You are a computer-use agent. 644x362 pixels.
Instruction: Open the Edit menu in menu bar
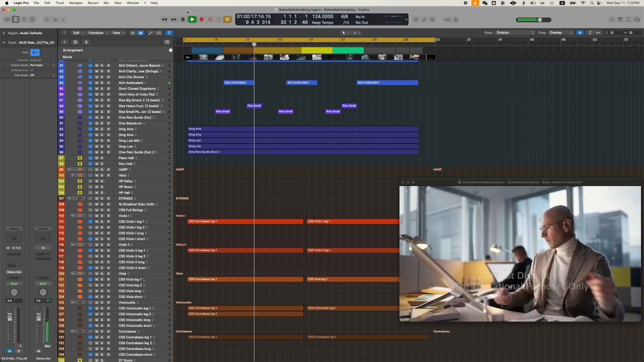point(47,3)
